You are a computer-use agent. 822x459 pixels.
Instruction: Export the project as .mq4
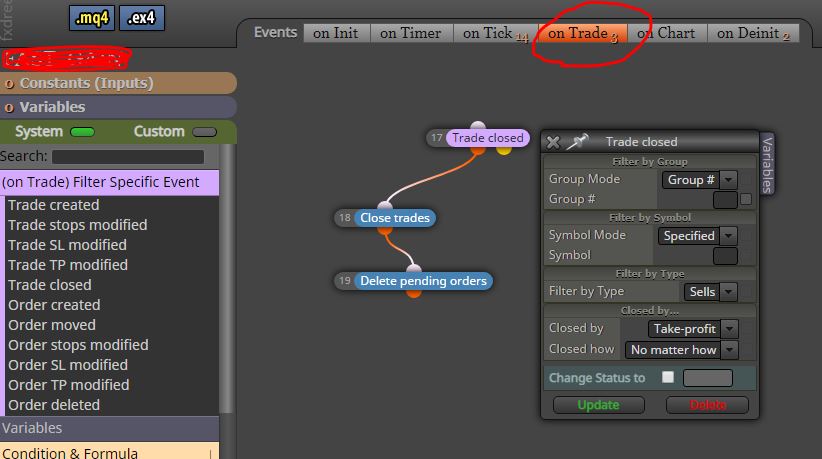click(x=92, y=18)
